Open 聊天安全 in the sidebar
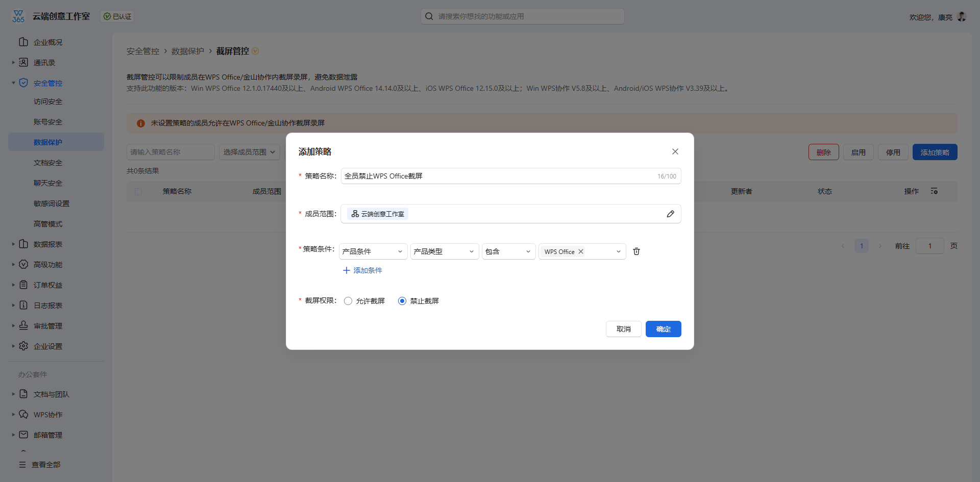980x482 pixels. (x=48, y=183)
